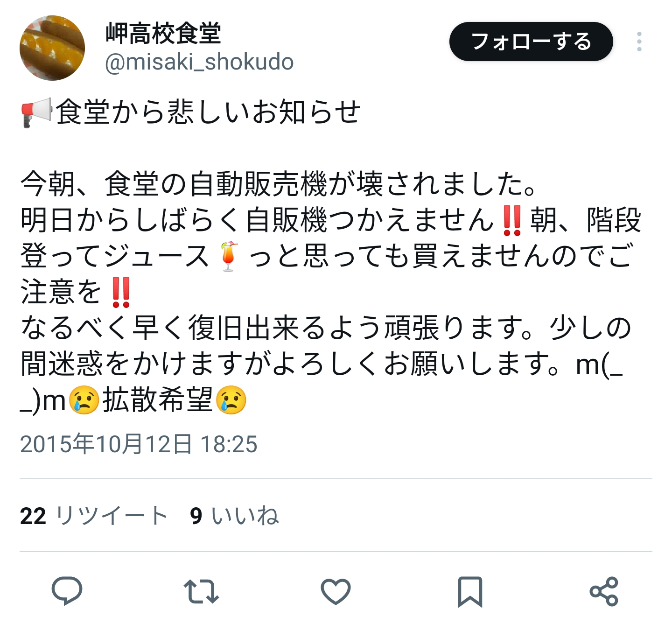Image resolution: width=672 pixels, height=623 pixels.
Task: View the 22 リツイート list
Action: point(94,516)
